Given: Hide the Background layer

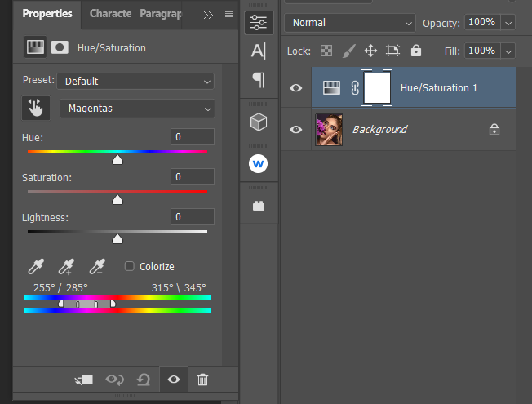Looking at the screenshot, I should coord(296,129).
